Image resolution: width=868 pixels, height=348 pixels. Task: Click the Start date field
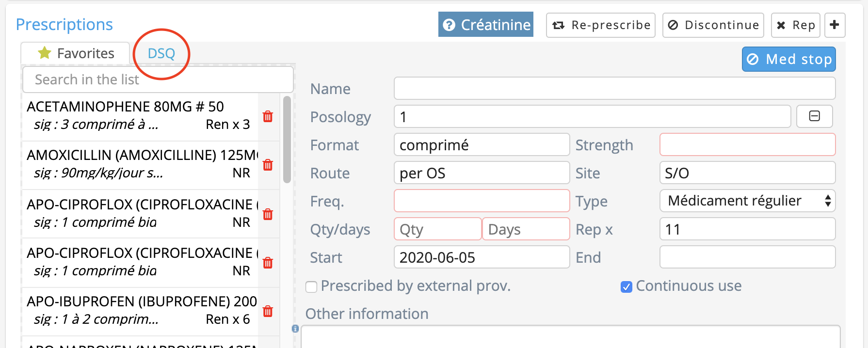click(481, 257)
